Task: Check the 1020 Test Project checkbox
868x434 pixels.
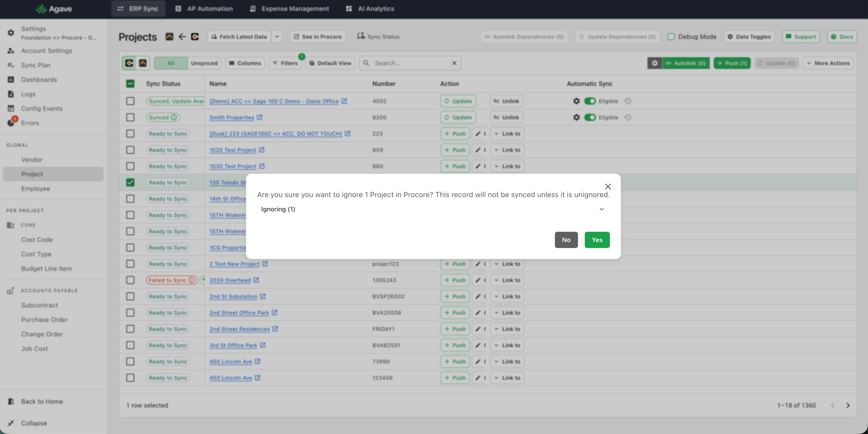Action: click(x=130, y=150)
